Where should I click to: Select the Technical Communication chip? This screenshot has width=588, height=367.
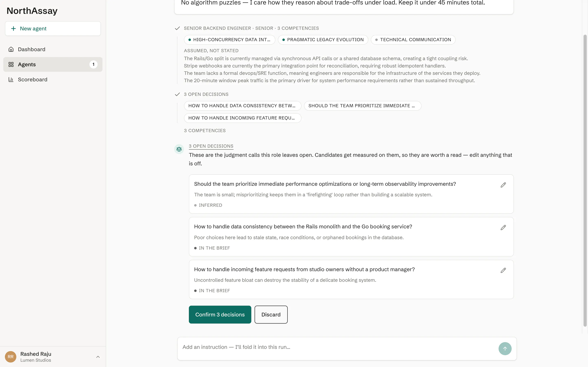click(x=413, y=40)
